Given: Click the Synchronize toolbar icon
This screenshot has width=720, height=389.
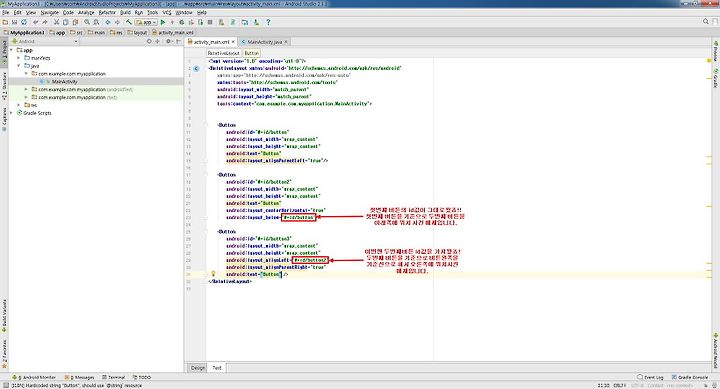Looking at the screenshot, I should [24, 22].
